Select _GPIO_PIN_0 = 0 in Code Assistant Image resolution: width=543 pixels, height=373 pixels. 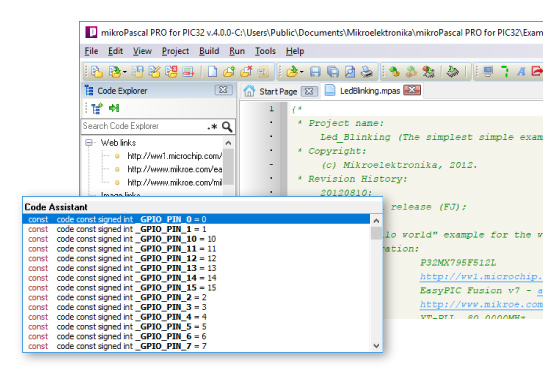point(196,219)
